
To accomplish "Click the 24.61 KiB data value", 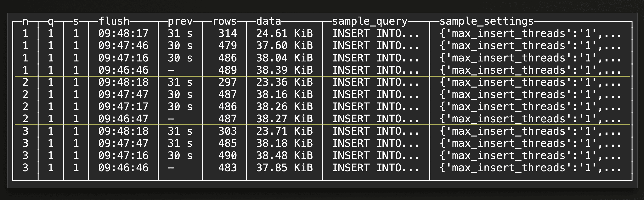I will pos(284,33).
